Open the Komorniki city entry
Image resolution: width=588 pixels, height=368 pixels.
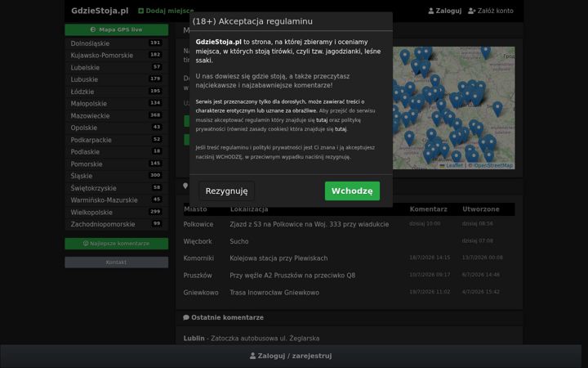coord(198,258)
